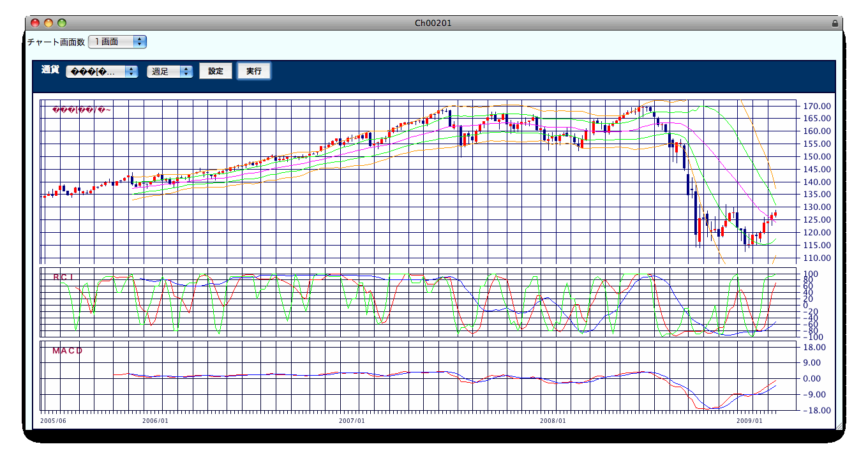Image resolution: width=868 pixels, height=465 pixels.
Task: Open the 週足 timeframe dropdown
Action: (170, 71)
